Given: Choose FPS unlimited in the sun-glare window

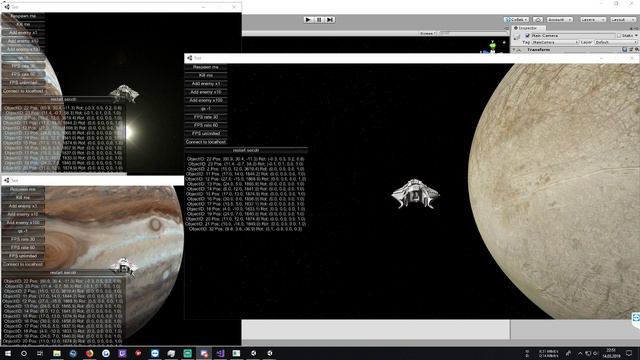Looking at the screenshot, I should point(23,82).
